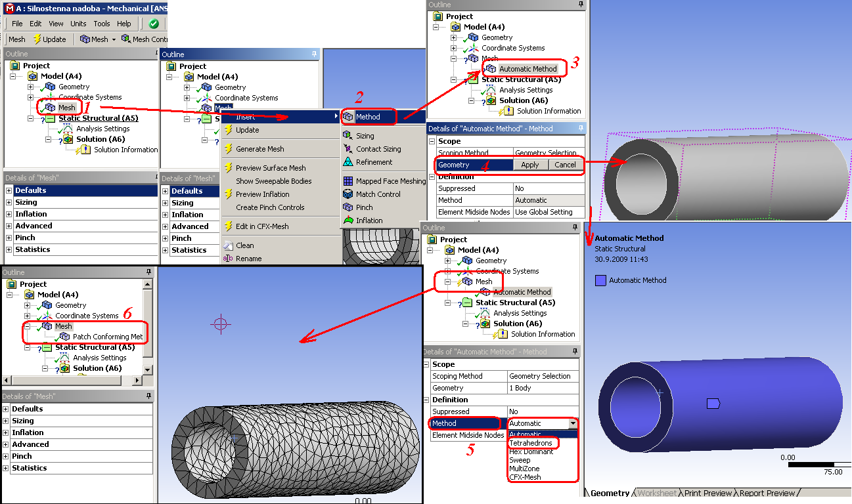Click the green checkmark toolbar icon
This screenshot has height=504, width=852.
tap(154, 24)
